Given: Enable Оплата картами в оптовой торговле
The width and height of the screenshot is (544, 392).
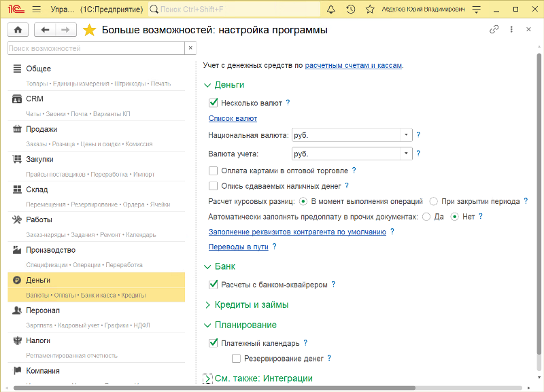Looking at the screenshot, I should (x=214, y=171).
